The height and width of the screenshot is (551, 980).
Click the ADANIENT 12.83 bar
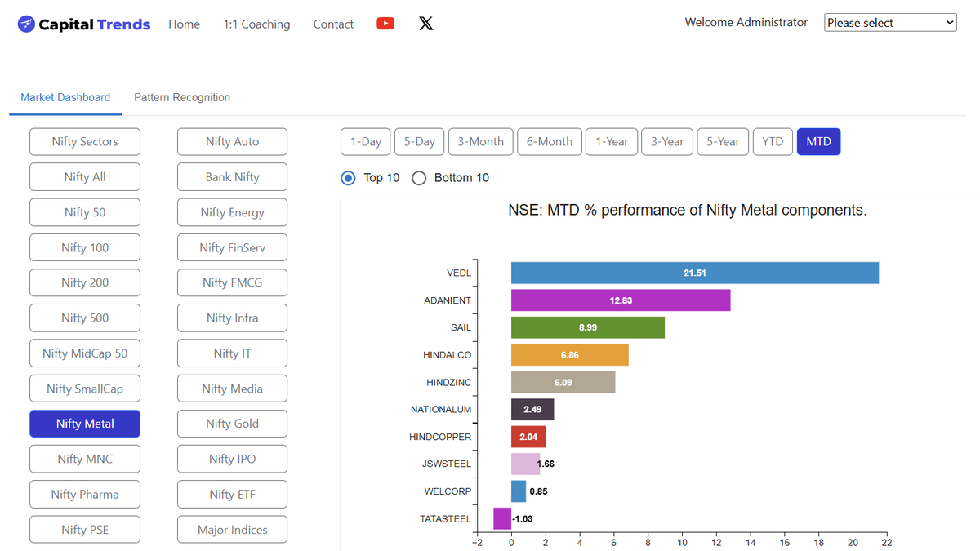[621, 300]
